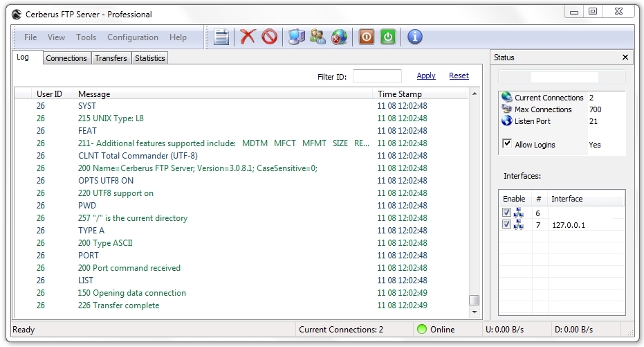Select the 'CLNT Total Commander (UTF-8)' row
Viewport: 644px width, 347px height.
click(241, 156)
